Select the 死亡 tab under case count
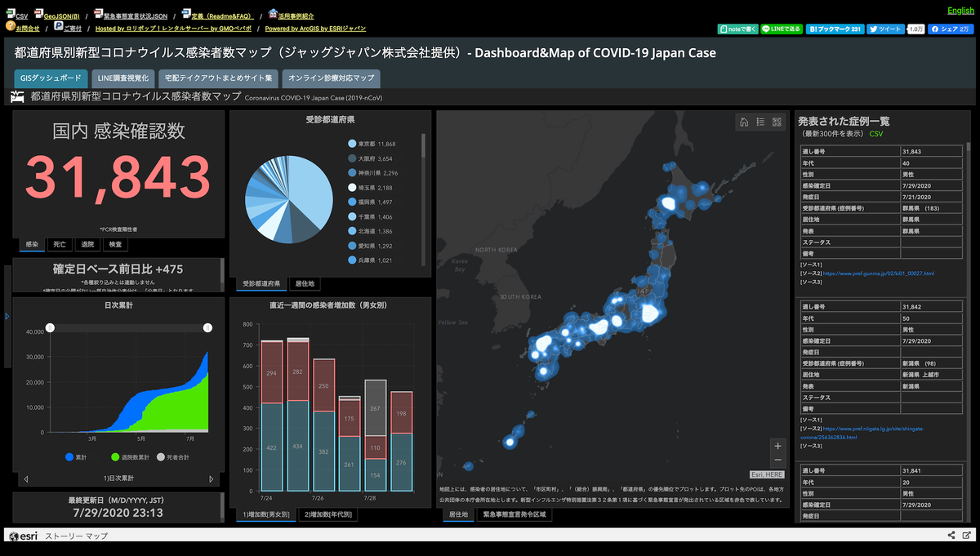Viewport: 980px width, 556px height. point(60,244)
